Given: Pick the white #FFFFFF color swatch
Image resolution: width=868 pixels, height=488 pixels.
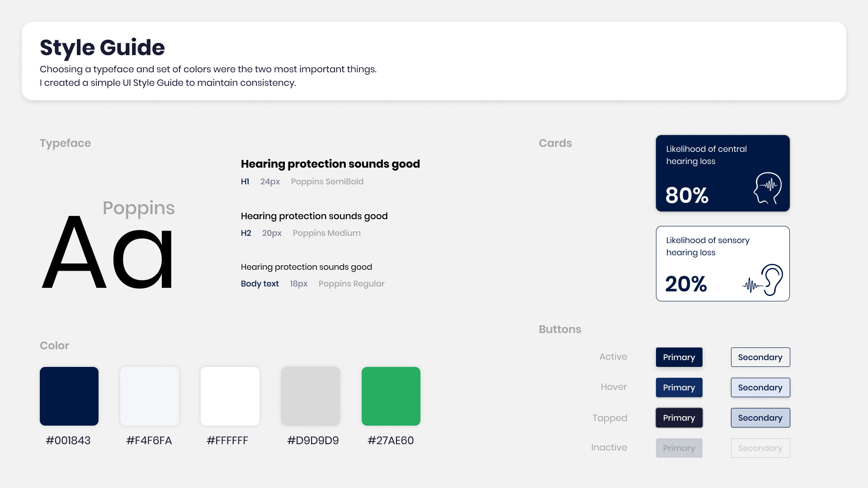Looking at the screenshot, I should click(230, 396).
